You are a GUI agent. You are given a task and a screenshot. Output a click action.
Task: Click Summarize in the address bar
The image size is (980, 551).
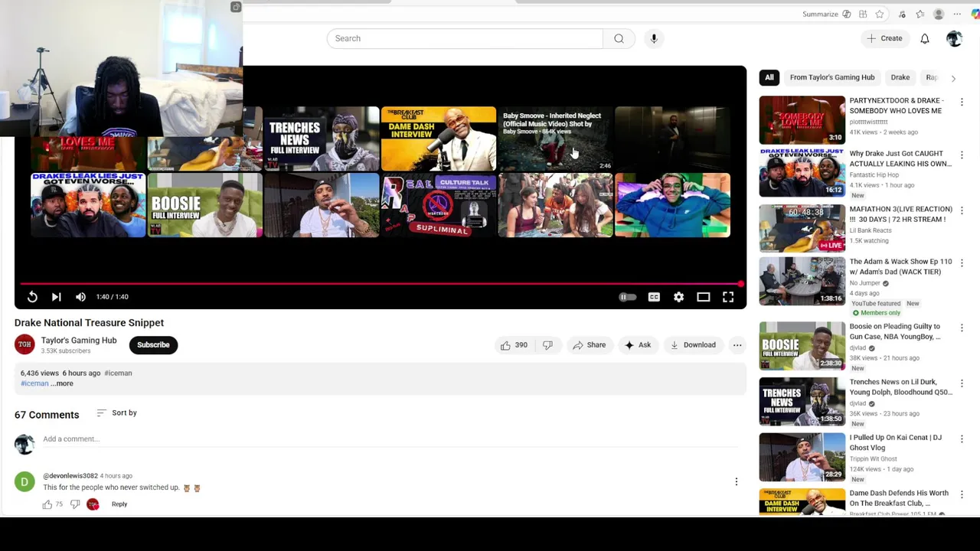pyautogui.click(x=820, y=14)
